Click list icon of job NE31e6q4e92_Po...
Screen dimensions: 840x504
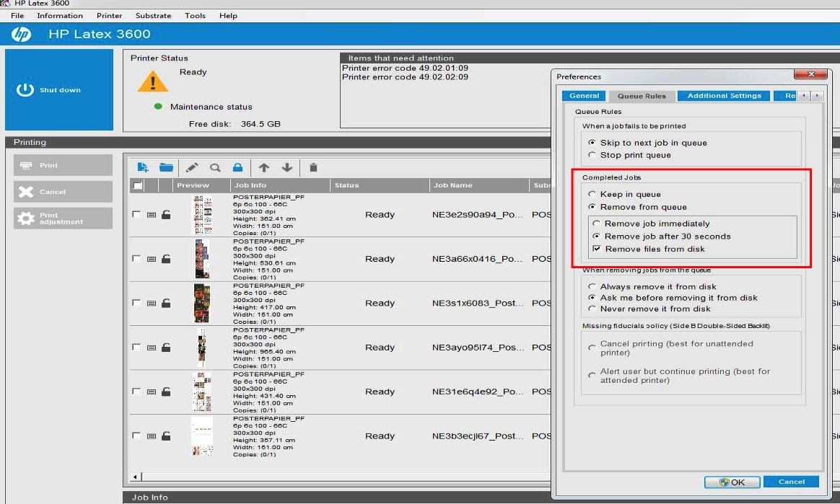pyautogui.click(x=152, y=392)
